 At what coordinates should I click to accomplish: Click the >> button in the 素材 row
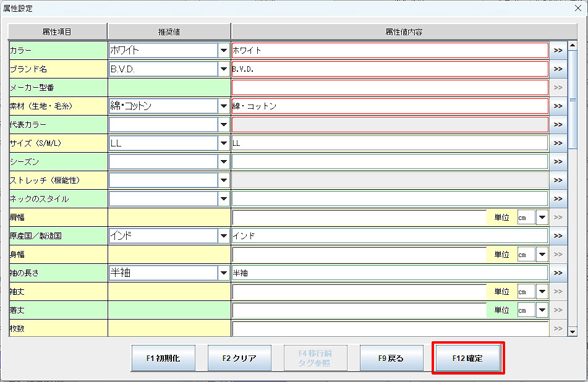[558, 106]
